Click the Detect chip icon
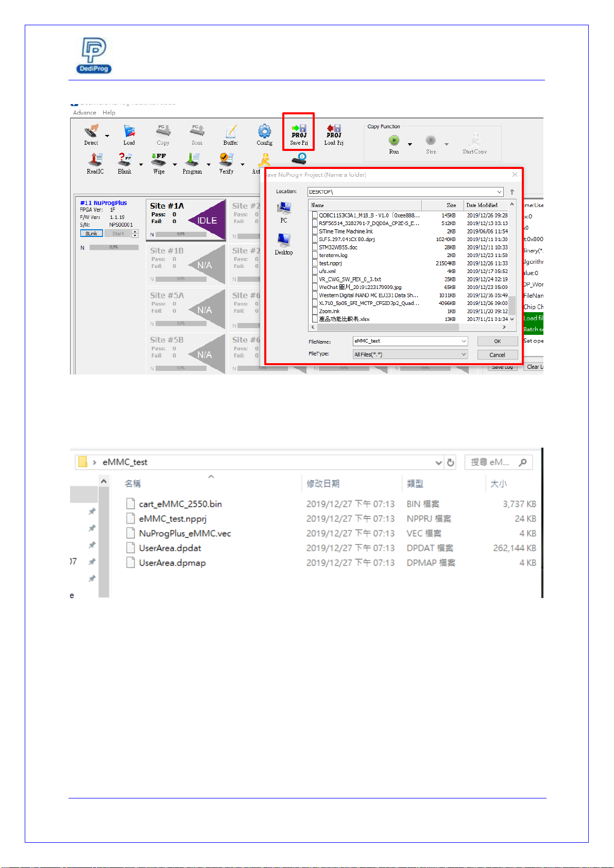Image resolution: width=614 pixels, height=868 pixels. (91, 132)
